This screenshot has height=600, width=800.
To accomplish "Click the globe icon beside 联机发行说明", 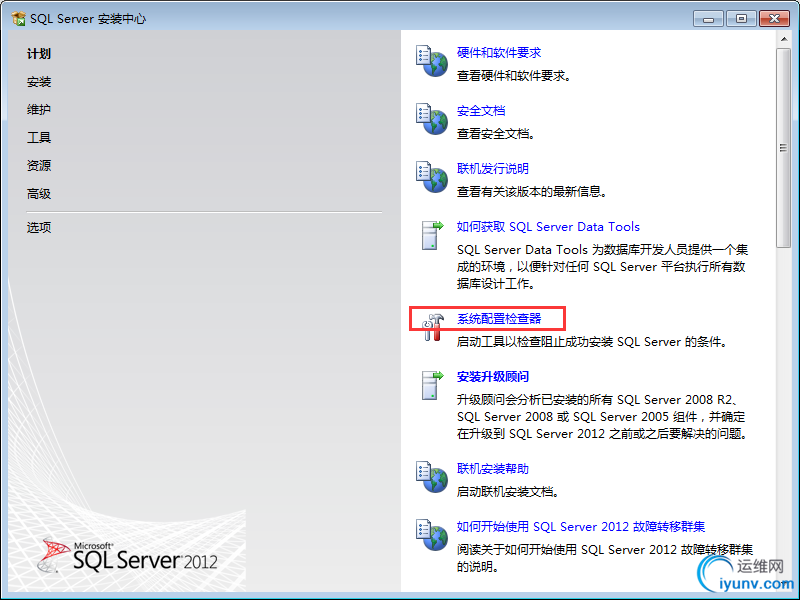I will (x=432, y=177).
